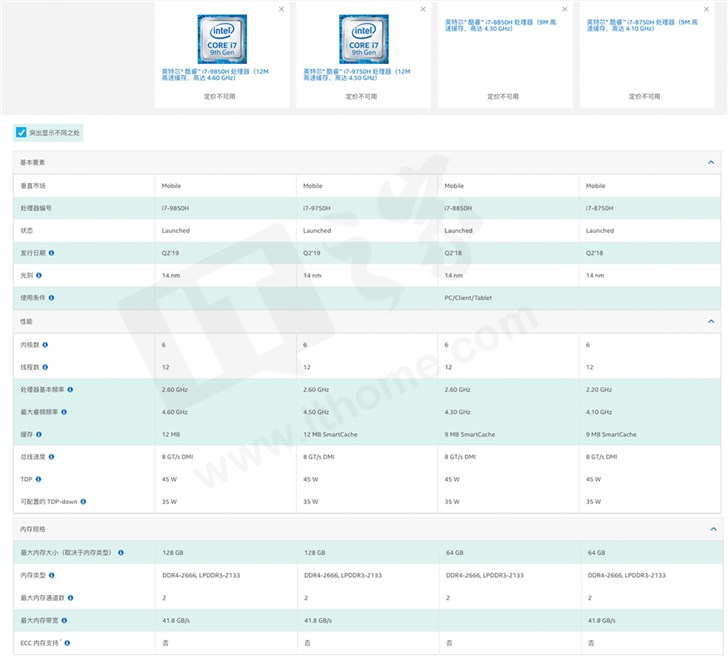Screen dimensions: 728x672
Task: Select the 4.30 GHz turbo value
Action: [x=457, y=412]
